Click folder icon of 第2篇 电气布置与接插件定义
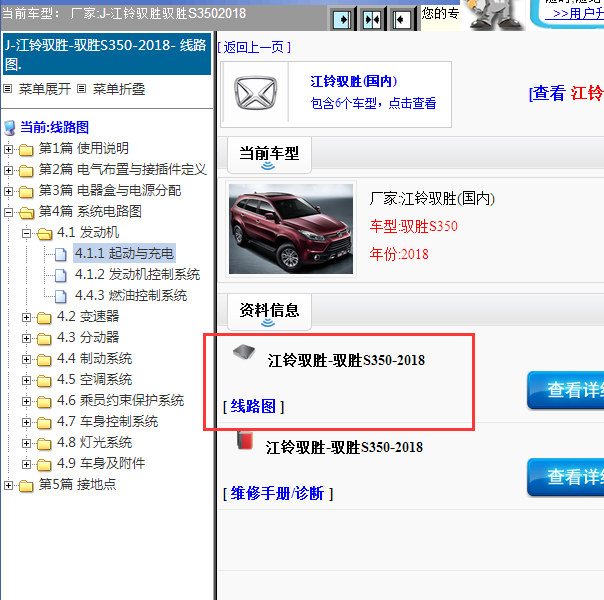Viewport: 604px width, 600px height. [26, 171]
